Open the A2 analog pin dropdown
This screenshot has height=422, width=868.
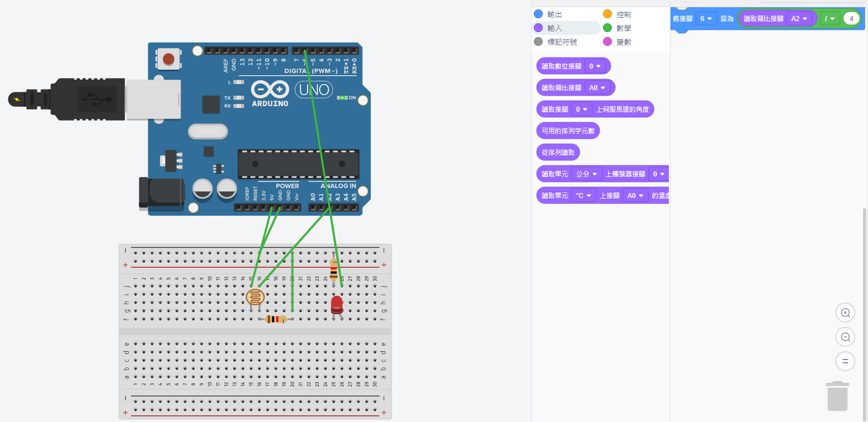click(799, 19)
